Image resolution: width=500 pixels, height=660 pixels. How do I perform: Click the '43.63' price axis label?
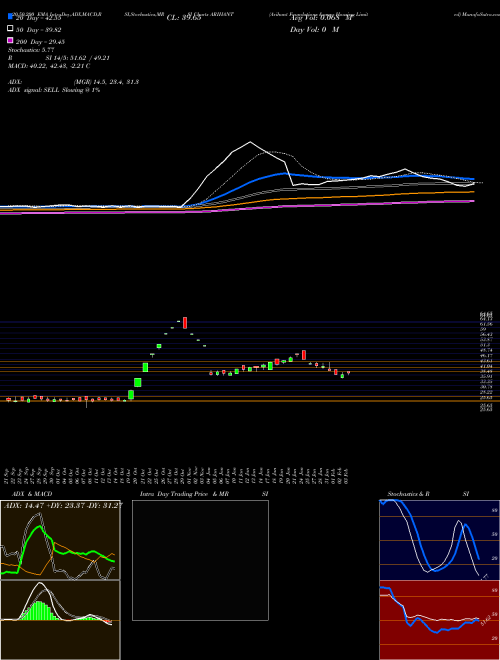(x=487, y=361)
